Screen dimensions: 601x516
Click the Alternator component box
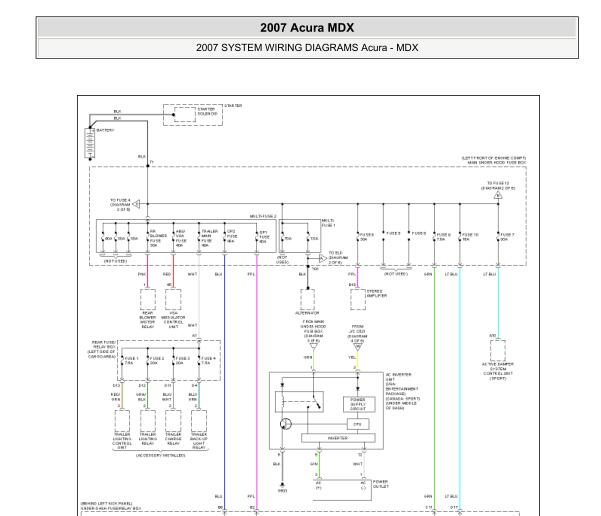[307, 299]
